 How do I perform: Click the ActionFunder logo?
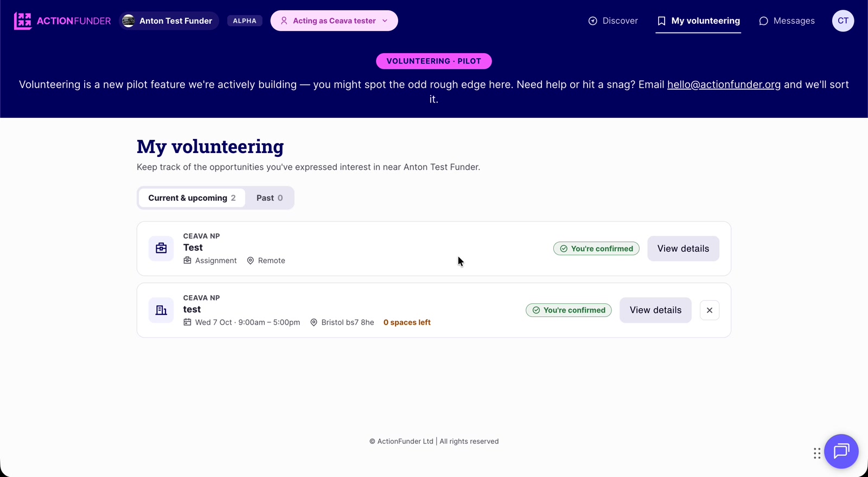tap(62, 21)
